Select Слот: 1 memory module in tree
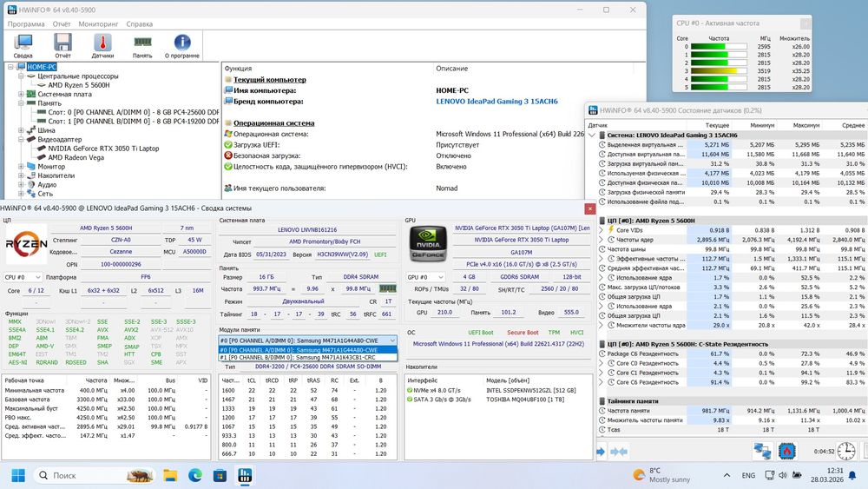868x489 pixels. 134,121
